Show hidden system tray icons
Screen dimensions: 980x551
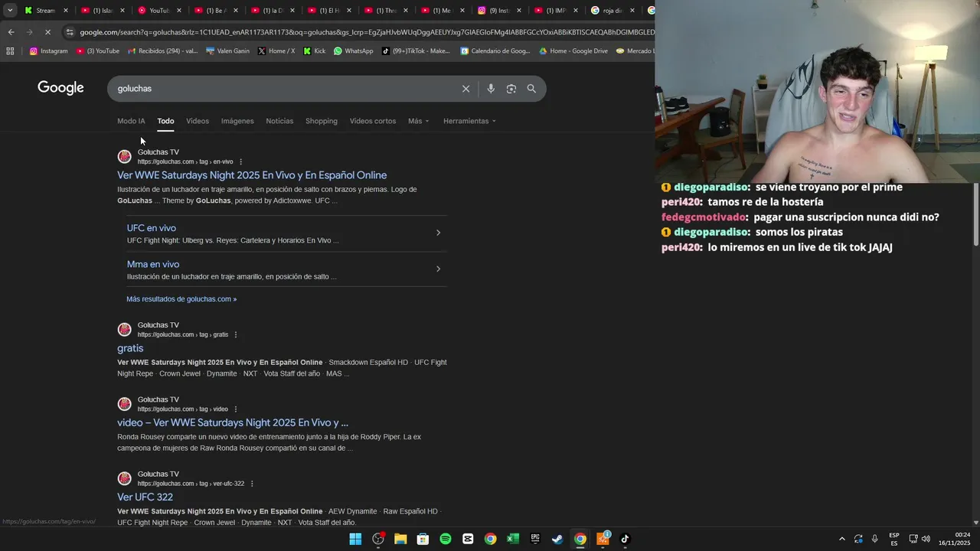coord(841,539)
